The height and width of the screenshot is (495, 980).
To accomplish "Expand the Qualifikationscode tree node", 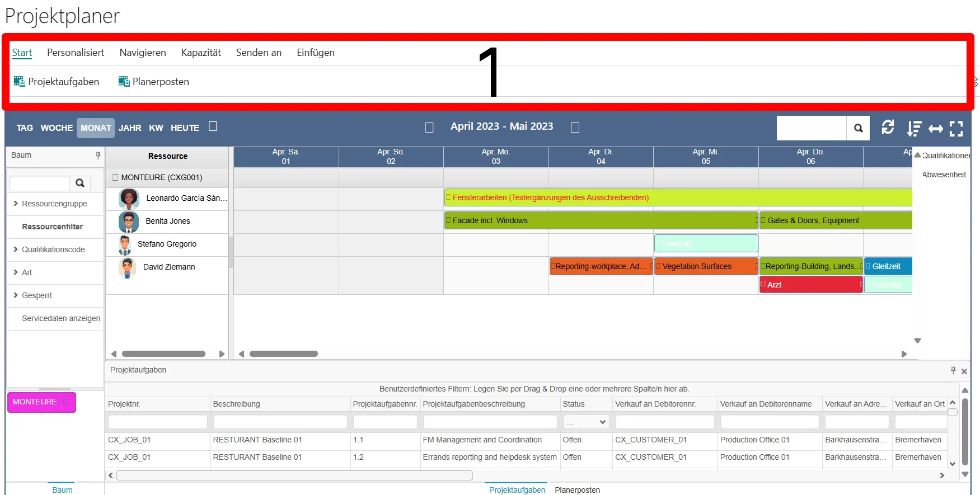I will [16, 249].
